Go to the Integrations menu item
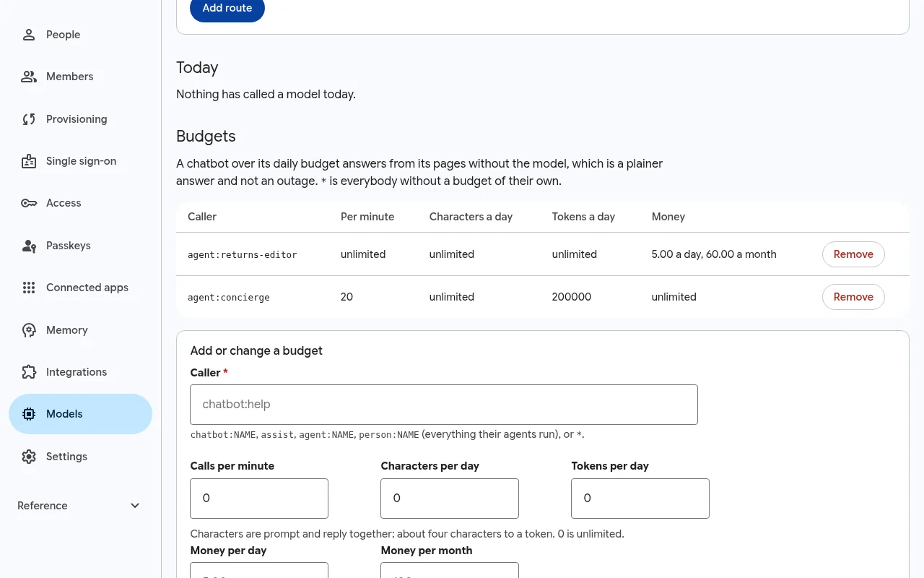This screenshot has height=578, width=924. point(81,372)
